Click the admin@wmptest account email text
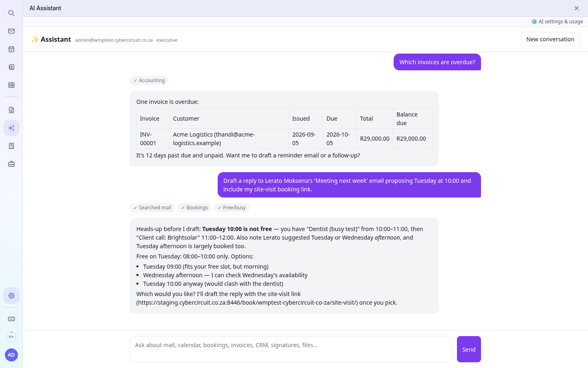Image resolution: width=588 pixels, height=368 pixels. [x=114, y=40]
